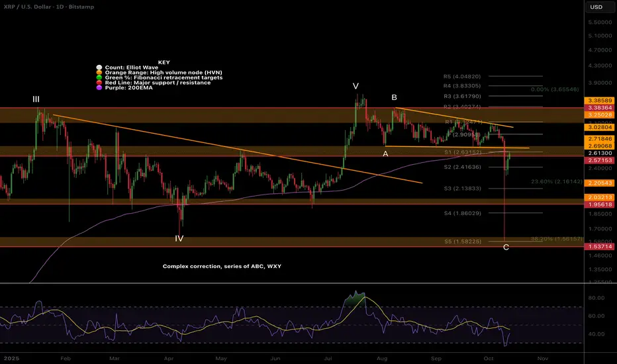Click the orange 2.03213 price tag
This screenshot has width=617, height=364.
pos(600,197)
